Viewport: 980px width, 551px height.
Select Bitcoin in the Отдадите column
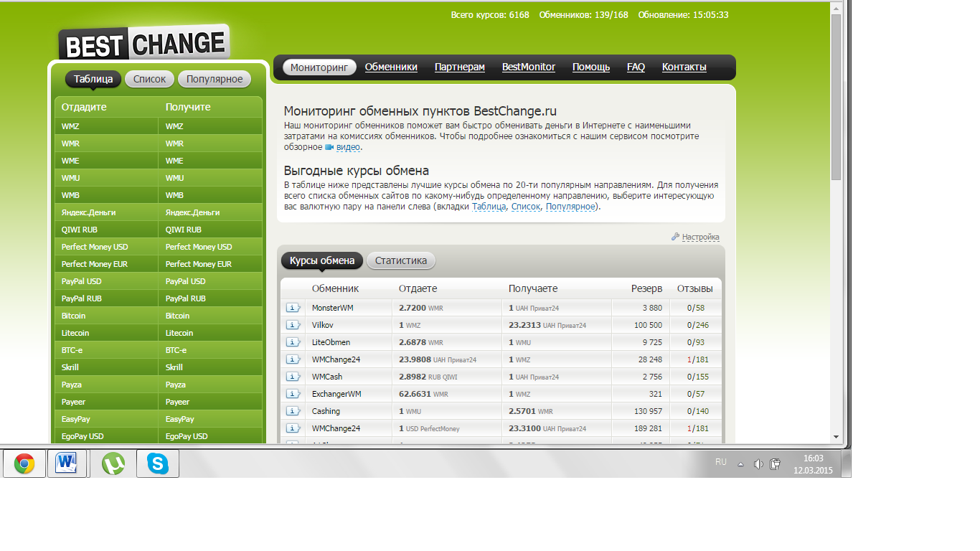73,316
